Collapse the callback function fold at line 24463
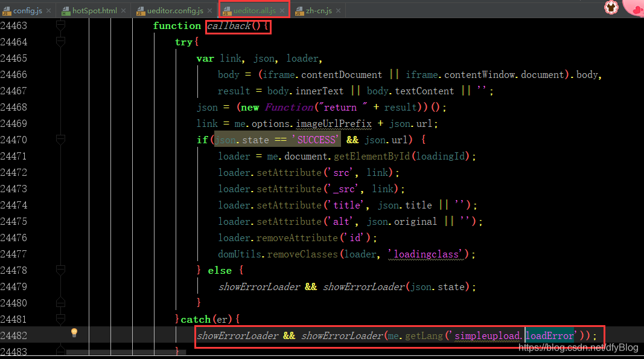This screenshot has height=359, width=644. 60,25
